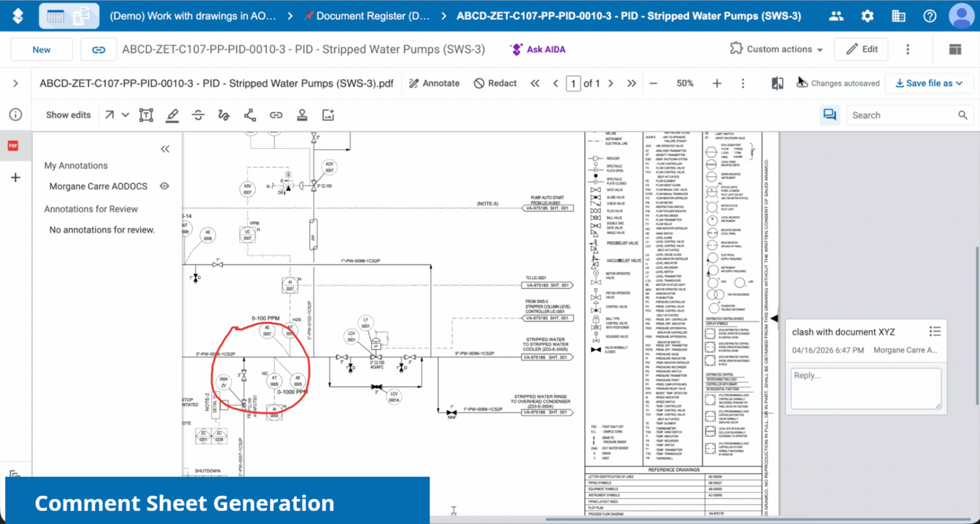Click the "Annotations for Review" heading

(91, 209)
